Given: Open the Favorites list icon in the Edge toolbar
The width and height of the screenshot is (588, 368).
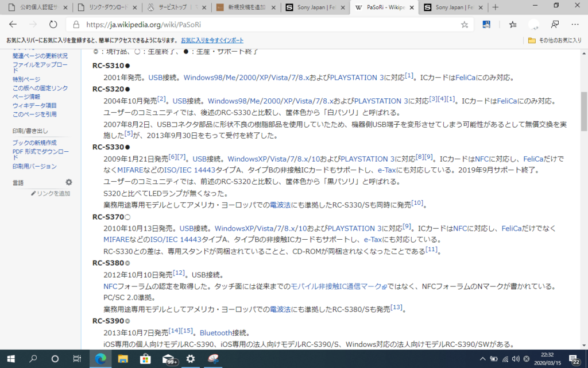Looking at the screenshot, I should tap(513, 24).
